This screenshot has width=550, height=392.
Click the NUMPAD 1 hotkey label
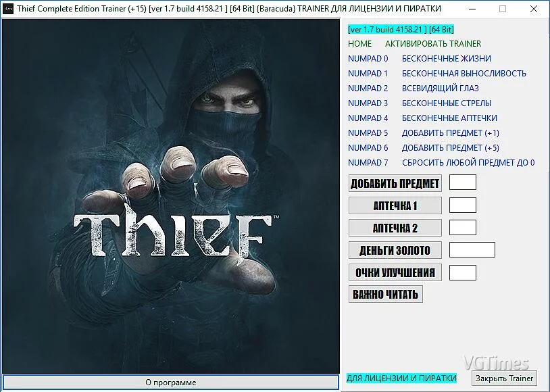click(368, 74)
